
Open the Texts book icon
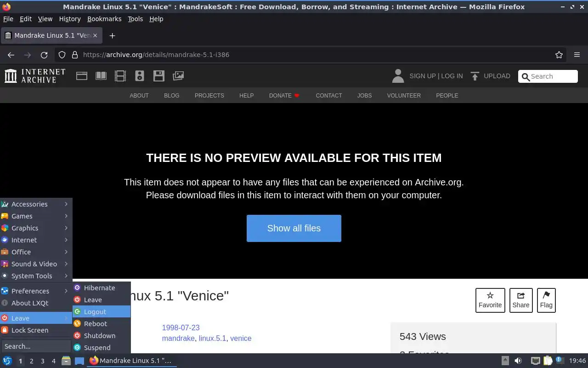point(101,76)
